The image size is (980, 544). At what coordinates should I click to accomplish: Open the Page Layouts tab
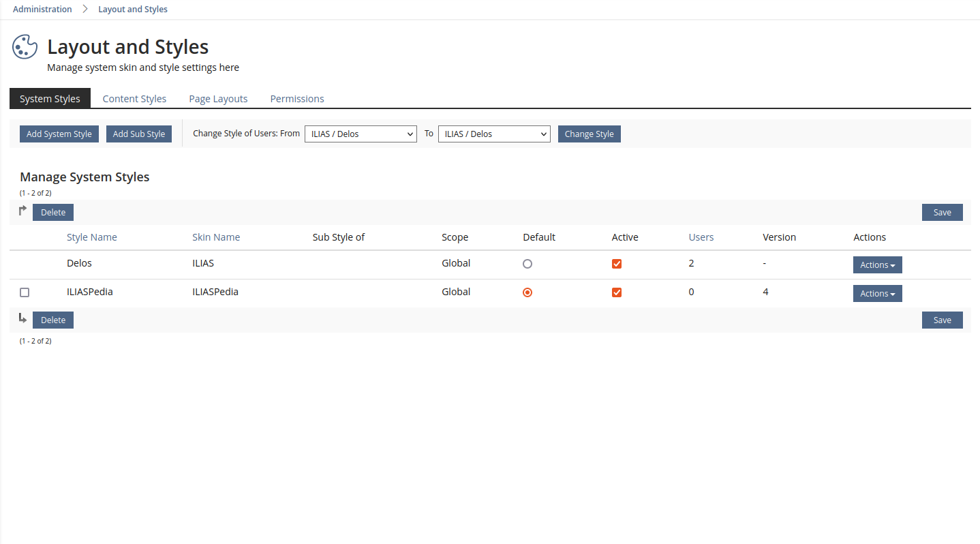pyautogui.click(x=218, y=98)
